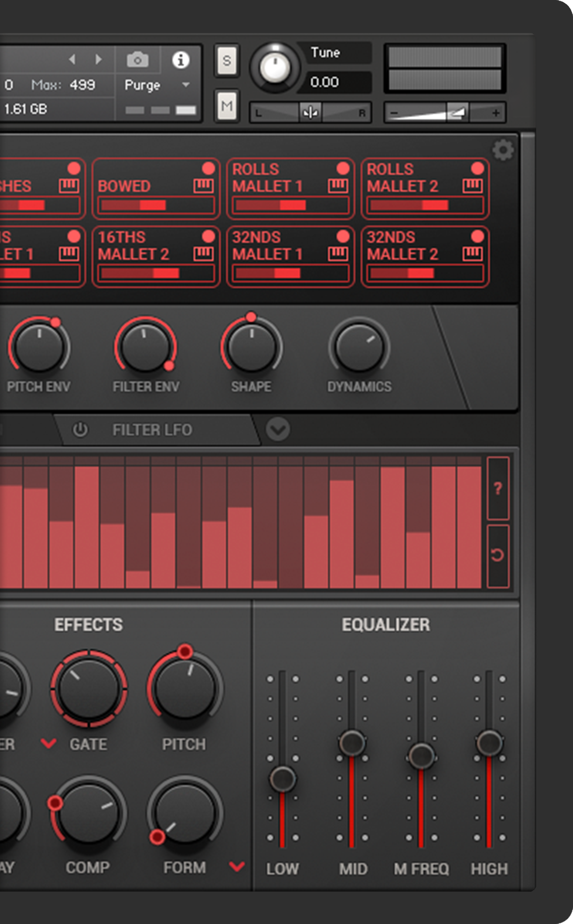573x924 pixels.
Task: Click keyboard icon on BOWED slot
Action: (203, 186)
